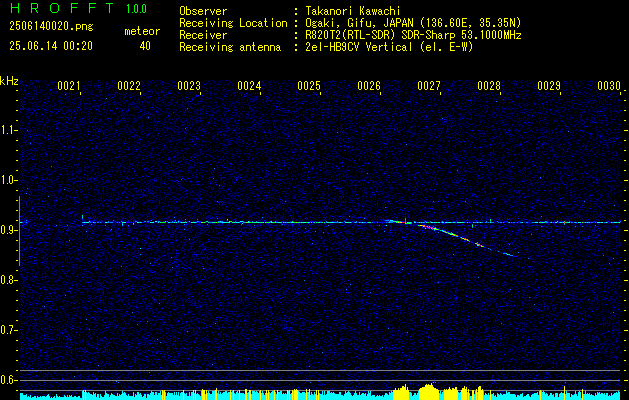
Task: Click the tall yellow power peak below 0027
Action: click(429, 391)
